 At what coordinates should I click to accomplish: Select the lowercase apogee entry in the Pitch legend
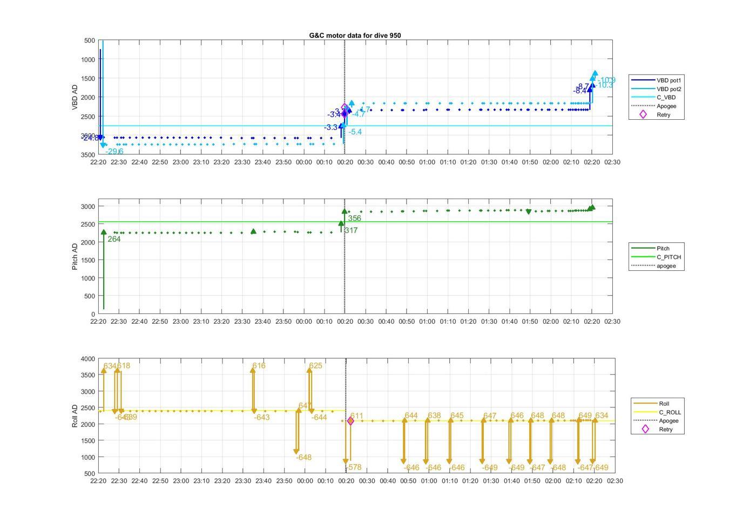pos(653,265)
